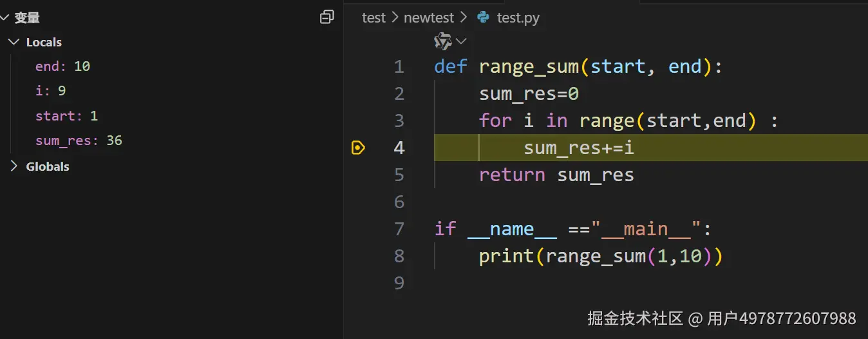Screen dimensions: 868x339
Task: Select newtest in the breadcrumb path
Action: [x=429, y=17]
